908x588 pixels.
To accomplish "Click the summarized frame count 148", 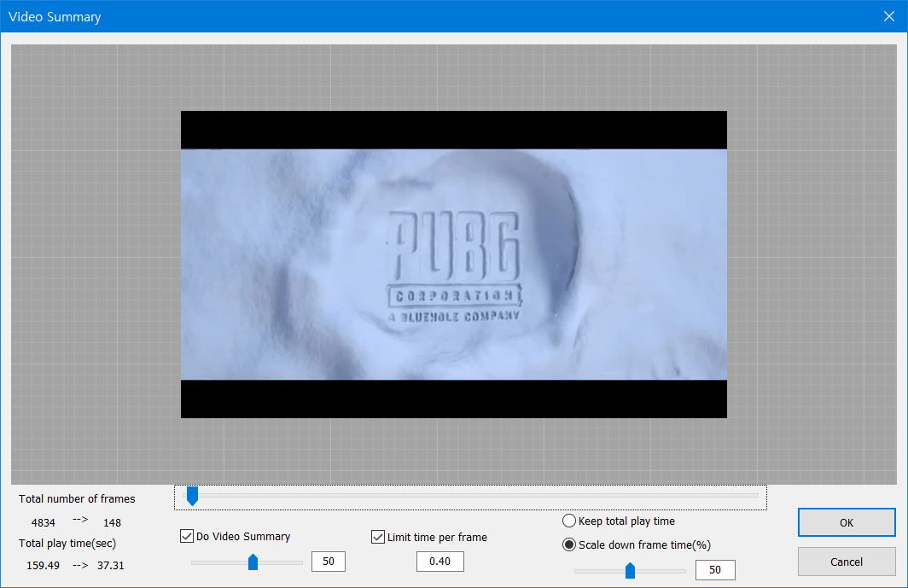I will [x=113, y=521].
